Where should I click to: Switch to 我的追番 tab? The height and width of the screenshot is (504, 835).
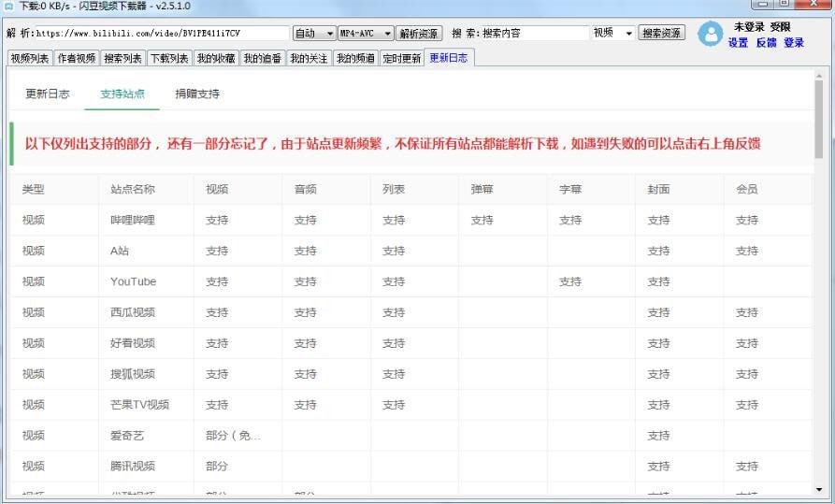tap(263, 58)
